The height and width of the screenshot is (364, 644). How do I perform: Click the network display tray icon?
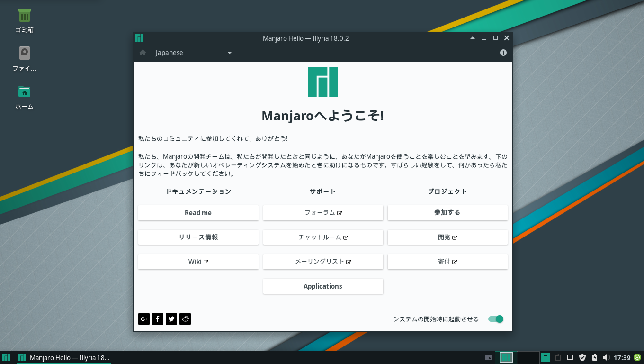click(570, 357)
